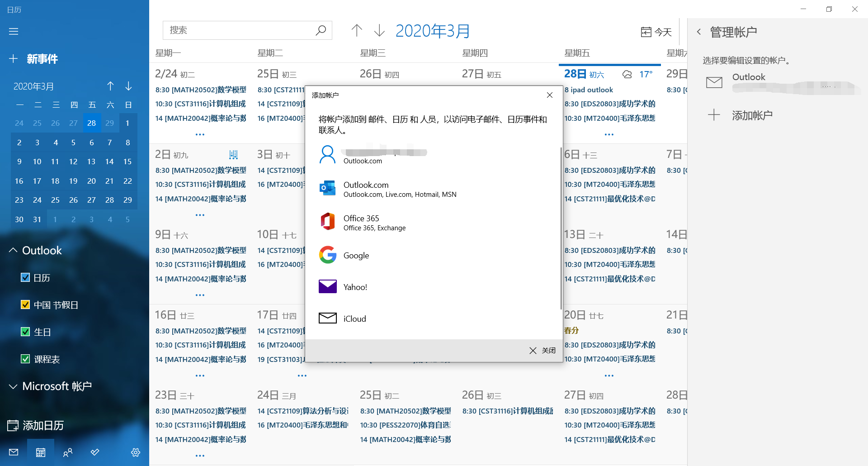Show more events on Friday the 28th
Image resolution: width=868 pixels, height=466 pixels.
609,134
